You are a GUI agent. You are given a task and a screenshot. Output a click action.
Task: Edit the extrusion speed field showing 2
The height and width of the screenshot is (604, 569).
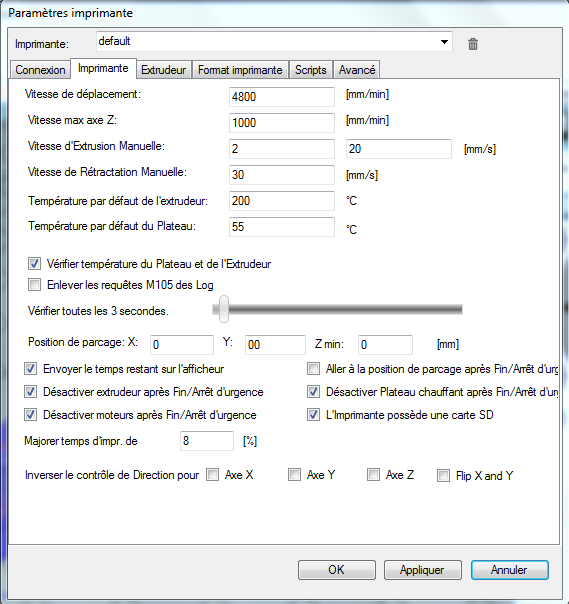(x=282, y=149)
